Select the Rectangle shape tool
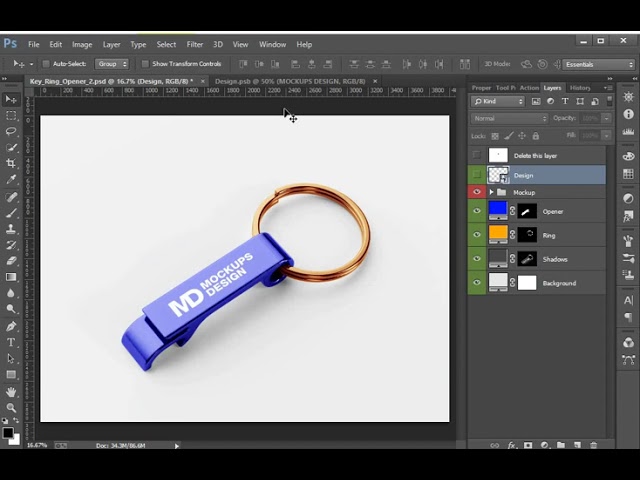 11,375
